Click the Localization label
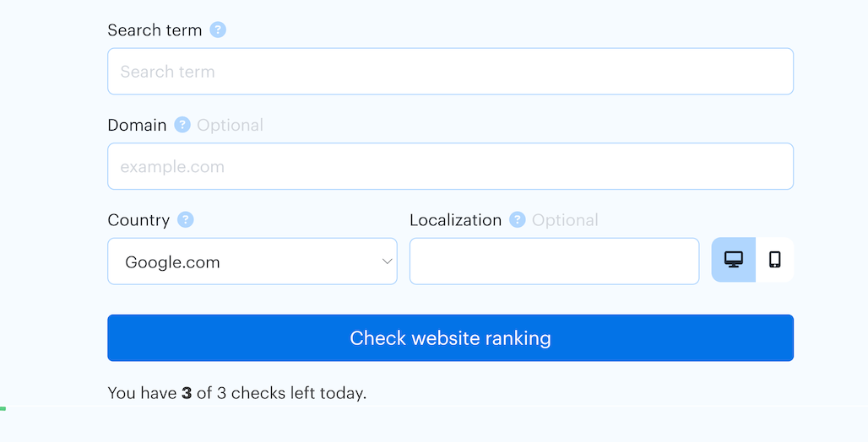This screenshot has height=442, width=868. (x=455, y=220)
